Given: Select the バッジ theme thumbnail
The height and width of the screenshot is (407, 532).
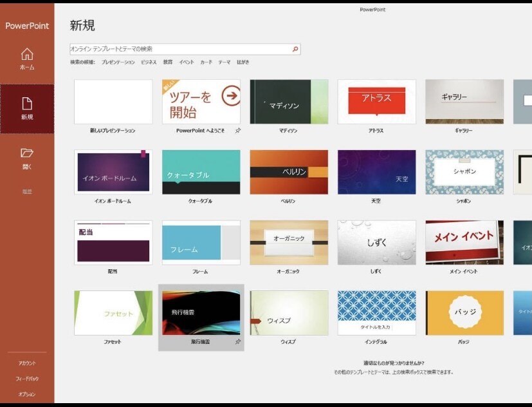Looking at the screenshot, I should 464,313.
